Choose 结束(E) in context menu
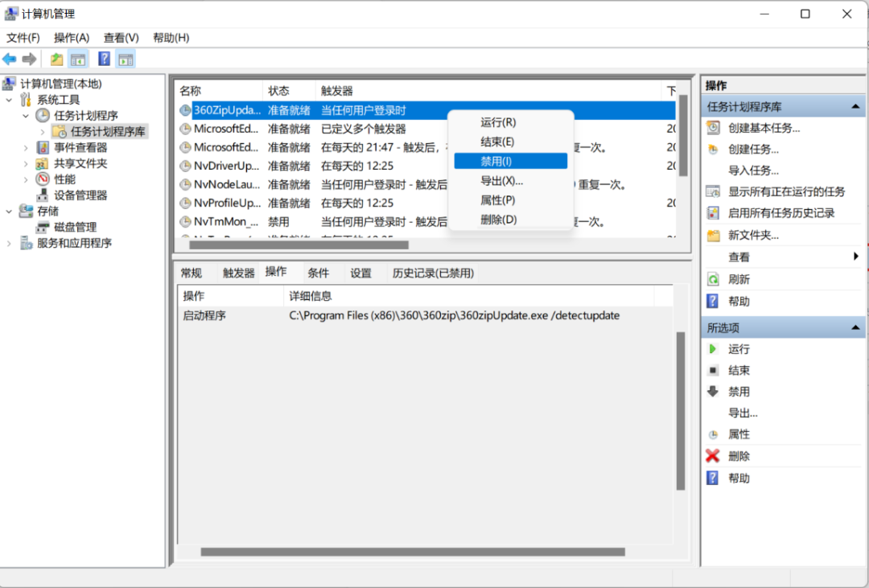This screenshot has height=588, width=869. (510, 142)
